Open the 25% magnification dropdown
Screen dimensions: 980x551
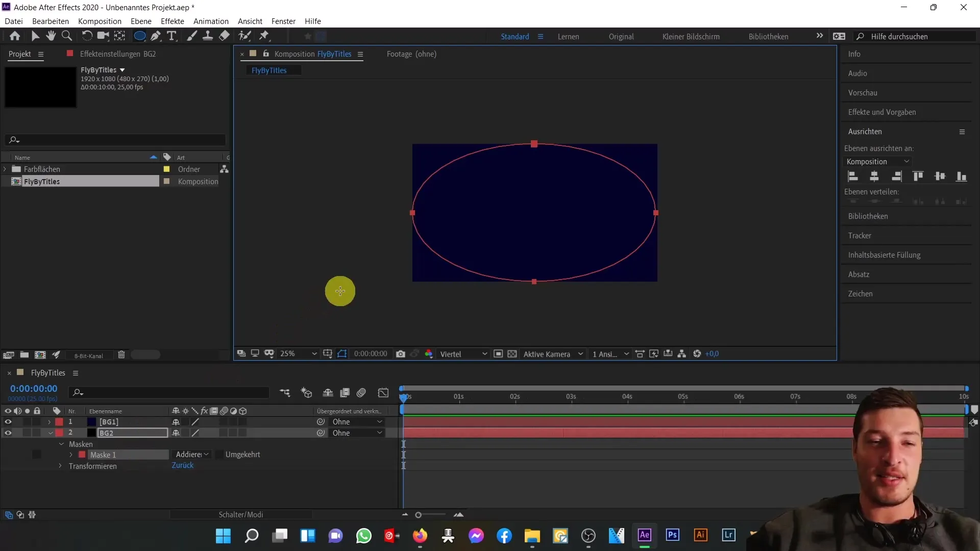point(299,354)
